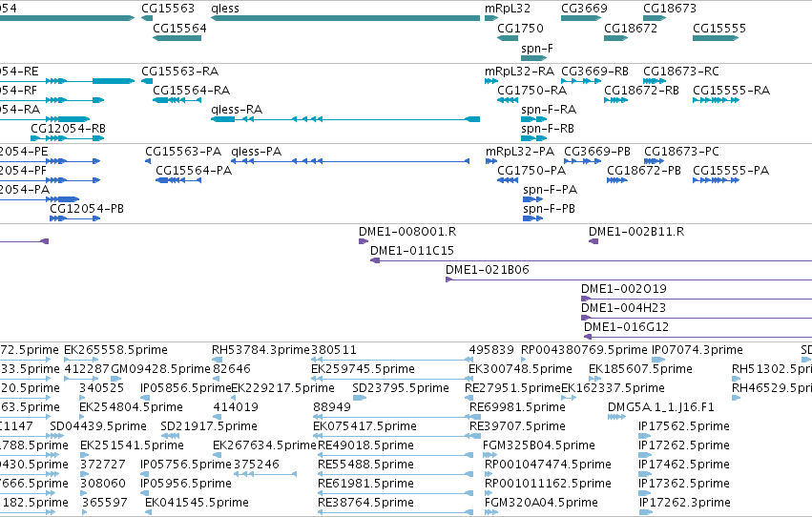The width and height of the screenshot is (812, 517).
Task: Click the mRpL32 gene label
Action: click(x=508, y=9)
